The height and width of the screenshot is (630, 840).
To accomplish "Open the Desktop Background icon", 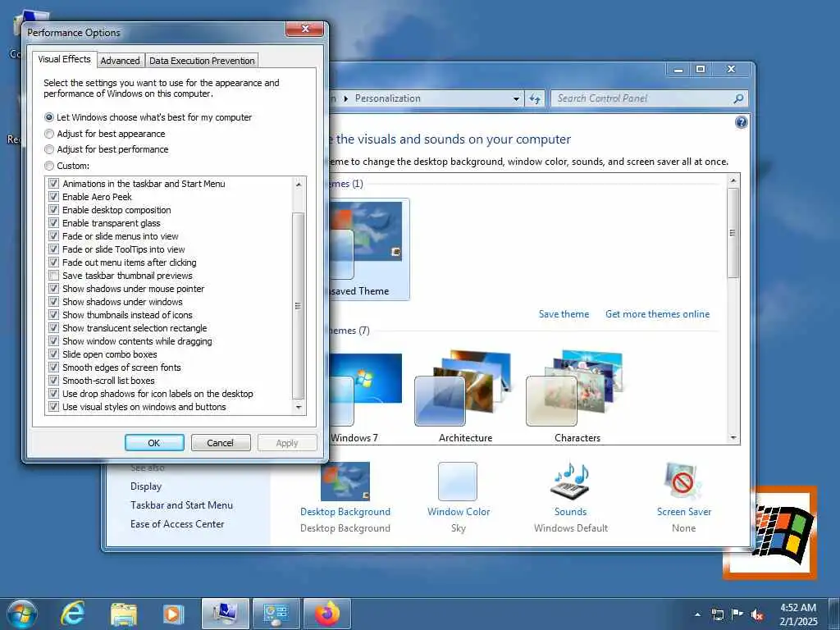I will (x=345, y=481).
